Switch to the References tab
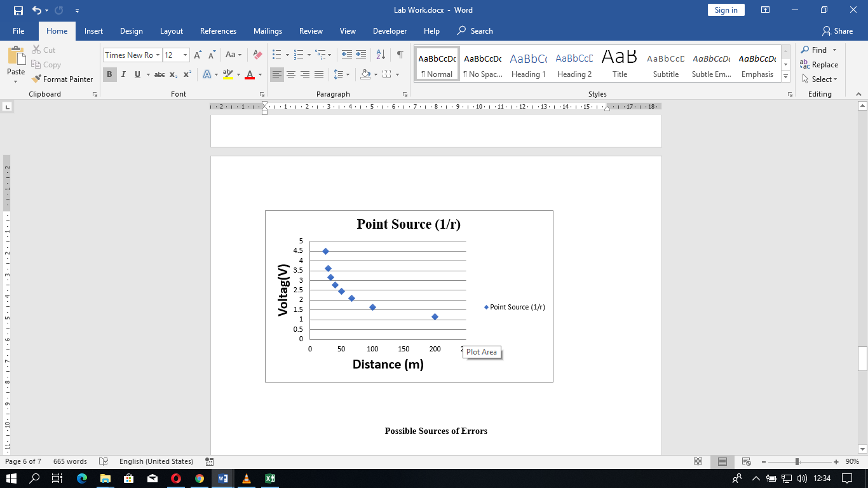Viewport: 868px width, 488px height. [x=218, y=30]
